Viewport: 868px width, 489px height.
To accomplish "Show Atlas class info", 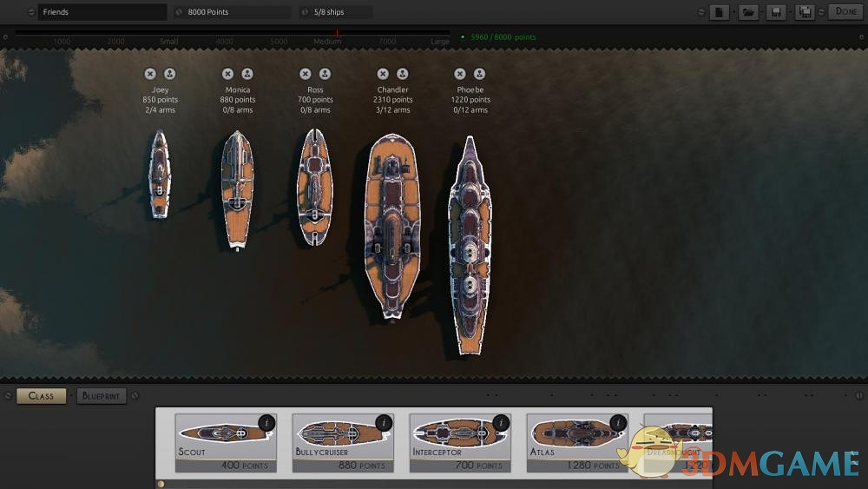I will pyautogui.click(x=618, y=423).
